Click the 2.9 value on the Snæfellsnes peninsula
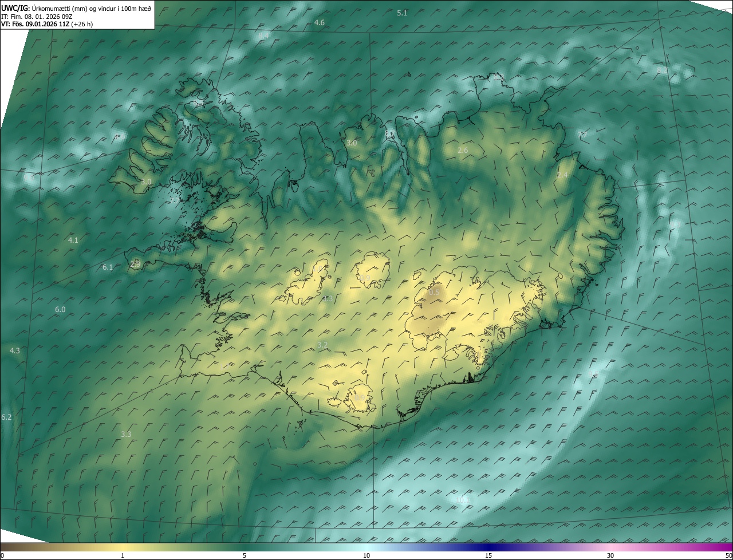 pyautogui.click(x=135, y=264)
